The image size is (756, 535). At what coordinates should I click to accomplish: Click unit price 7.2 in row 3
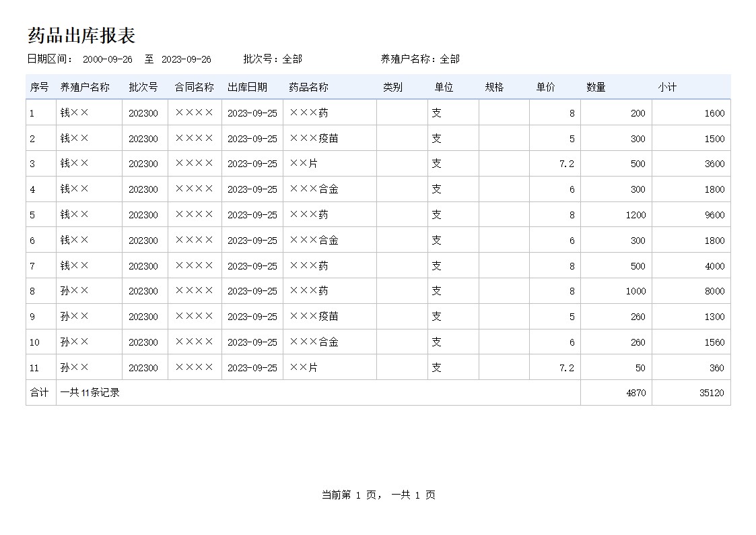coord(567,164)
